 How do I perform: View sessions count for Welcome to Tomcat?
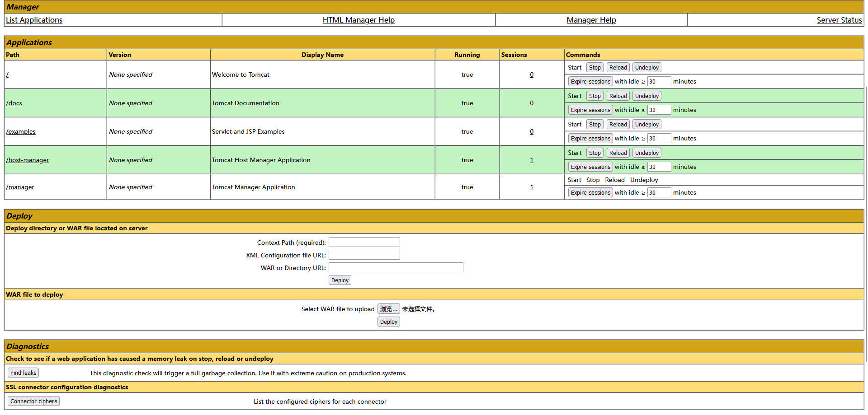[532, 75]
